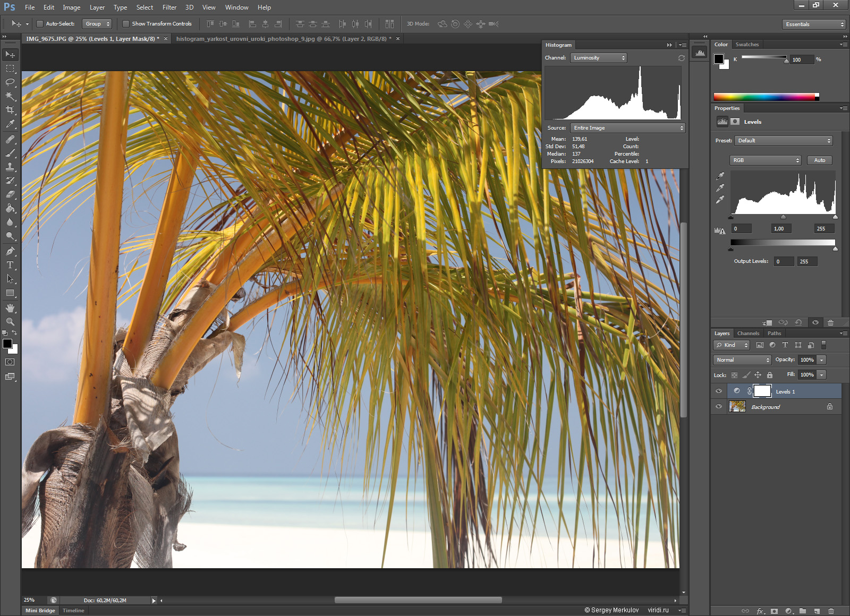850x616 pixels.
Task: Select the Magic Wand tool
Action: click(10, 96)
